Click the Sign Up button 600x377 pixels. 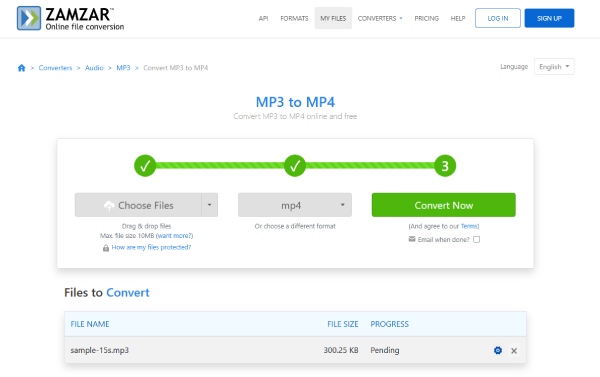point(549,18)
